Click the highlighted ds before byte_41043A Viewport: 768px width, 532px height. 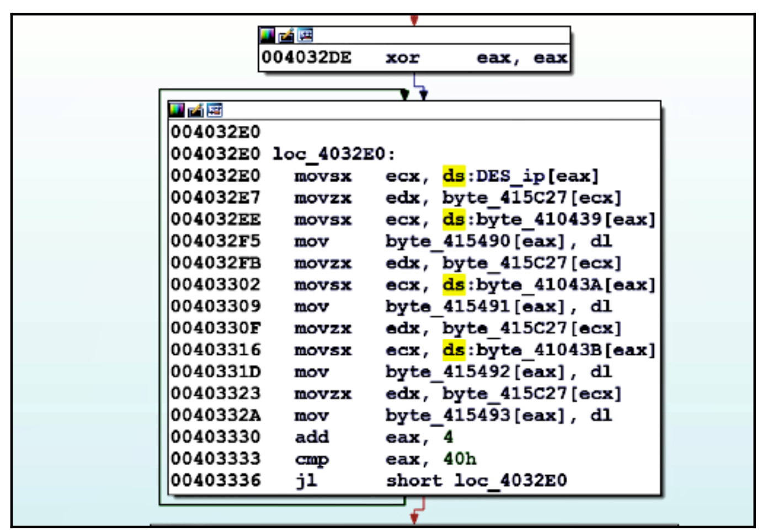click(454, 285)
